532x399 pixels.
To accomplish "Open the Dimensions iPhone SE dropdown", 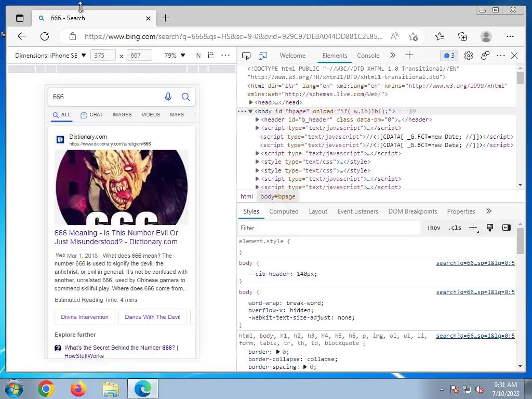I will (x=50, y=55).
